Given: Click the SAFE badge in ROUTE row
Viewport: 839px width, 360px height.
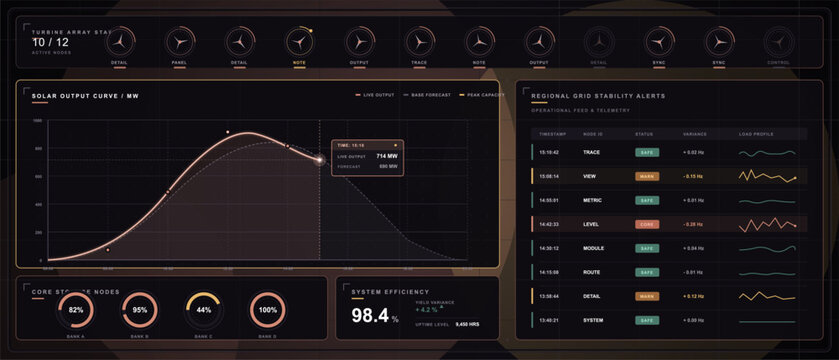Looking at the screenshot, I should click(x=647, y=273).
